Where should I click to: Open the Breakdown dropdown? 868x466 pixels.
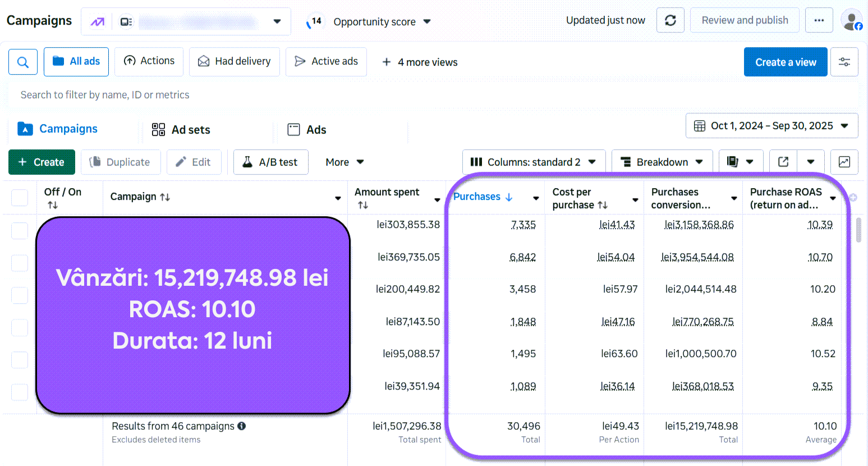tap(662, 162)
